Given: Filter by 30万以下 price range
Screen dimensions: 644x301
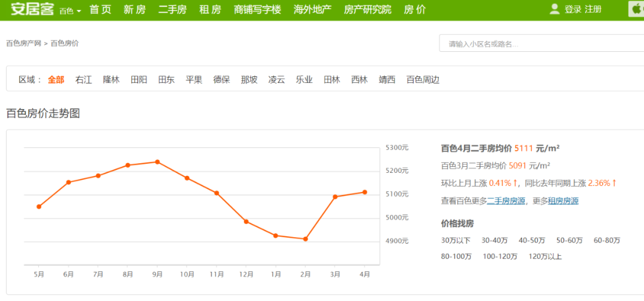Looking at the screenshot, I should click(456, 241).
